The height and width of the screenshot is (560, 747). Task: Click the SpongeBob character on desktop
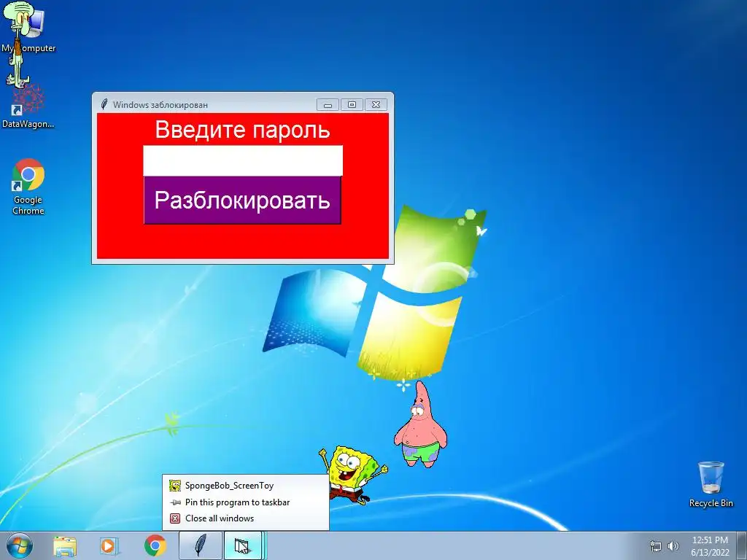pos(353,474)
